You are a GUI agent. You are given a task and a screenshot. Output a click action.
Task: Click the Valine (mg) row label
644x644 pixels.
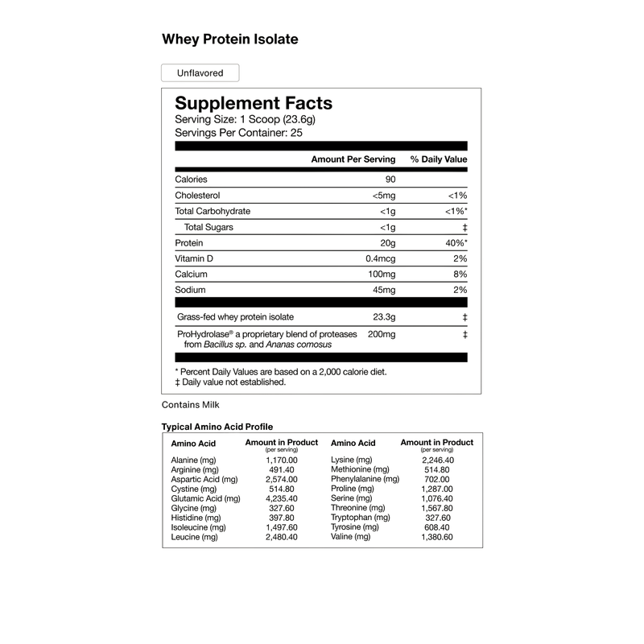coord(351,537)
